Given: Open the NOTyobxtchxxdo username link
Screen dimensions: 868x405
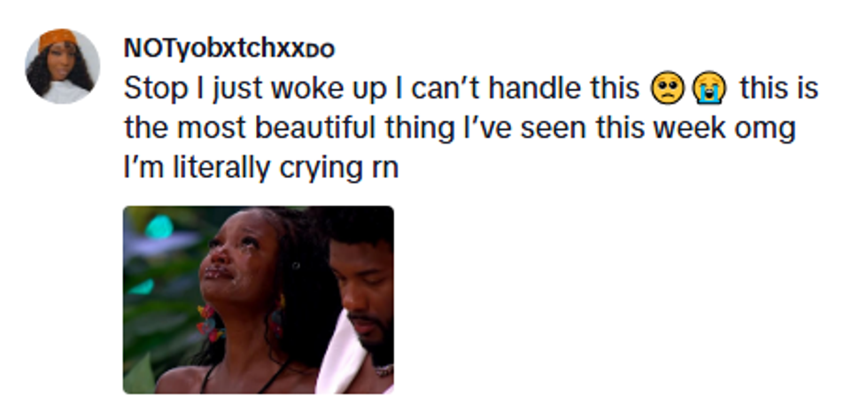Looking at the screenshot, I should click(229, 49).
